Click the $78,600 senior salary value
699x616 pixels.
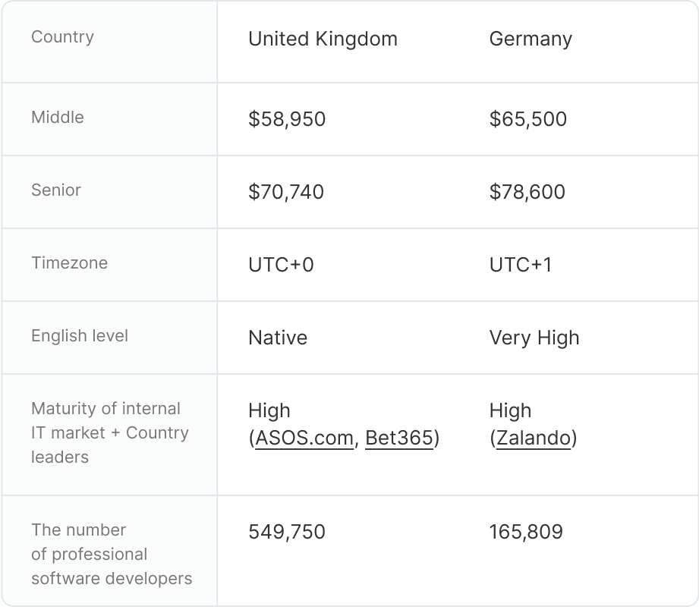[527, 192]
